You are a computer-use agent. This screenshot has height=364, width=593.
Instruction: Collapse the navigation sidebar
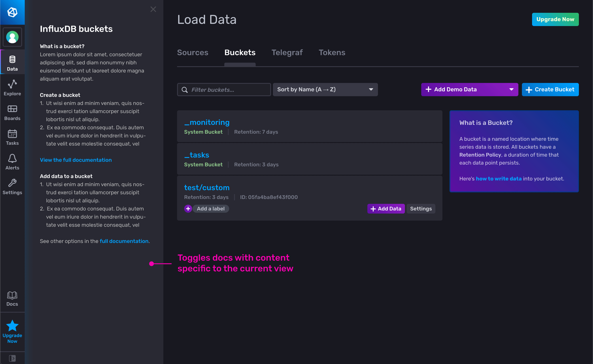pos(12,358)
